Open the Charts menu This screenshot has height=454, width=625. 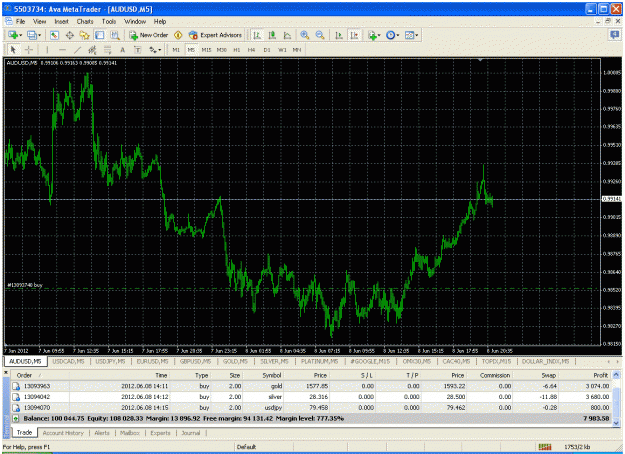pyautogui.click(x=85, y=22)
